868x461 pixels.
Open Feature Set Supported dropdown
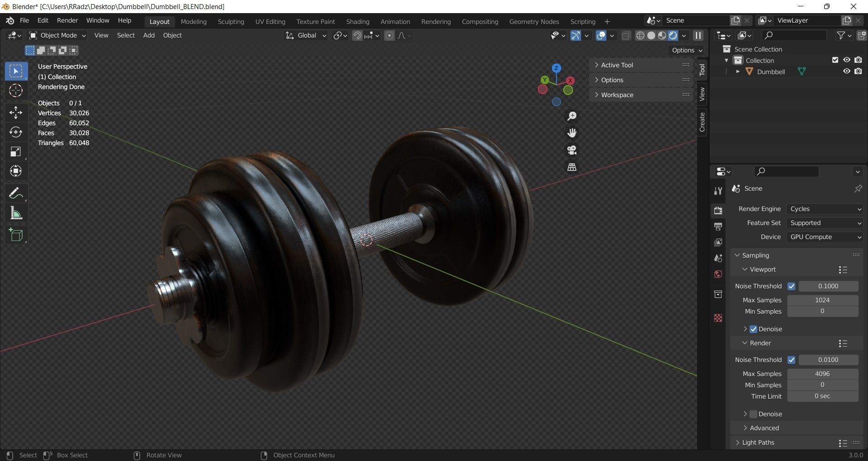[825, 223]
